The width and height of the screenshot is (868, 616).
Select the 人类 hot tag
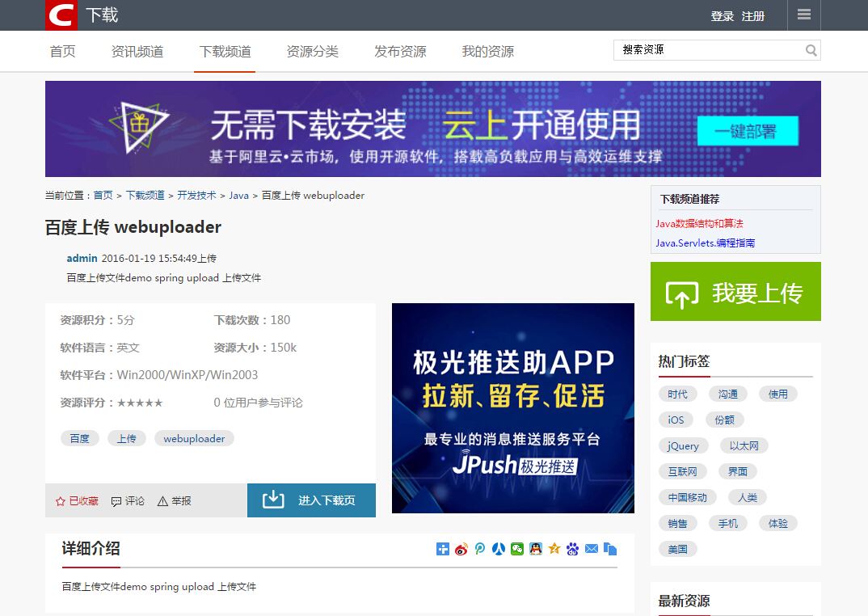pos(748,497)
